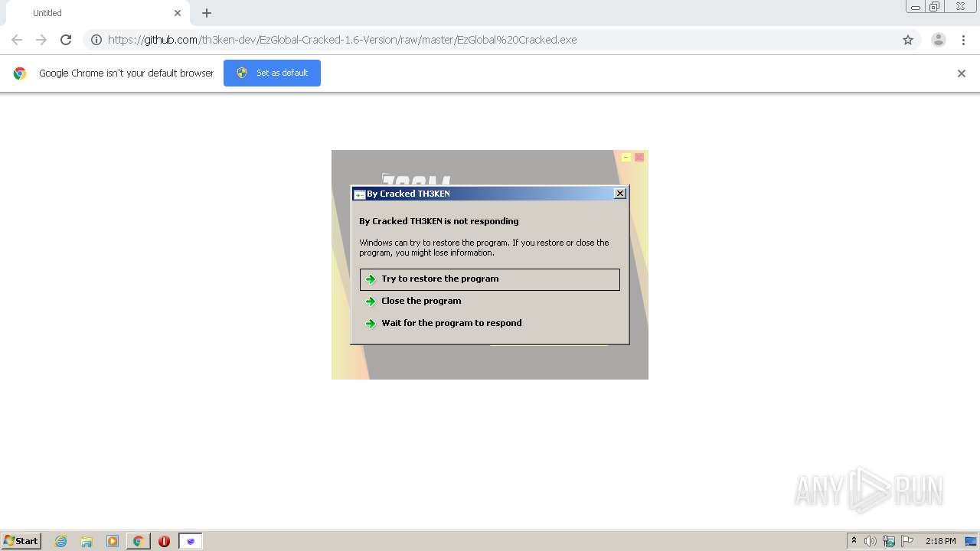Viewport: 980px width, 551px height.
Task: Click the 2:18 PM taskbar clock
Action: click(x=940, y=541)
